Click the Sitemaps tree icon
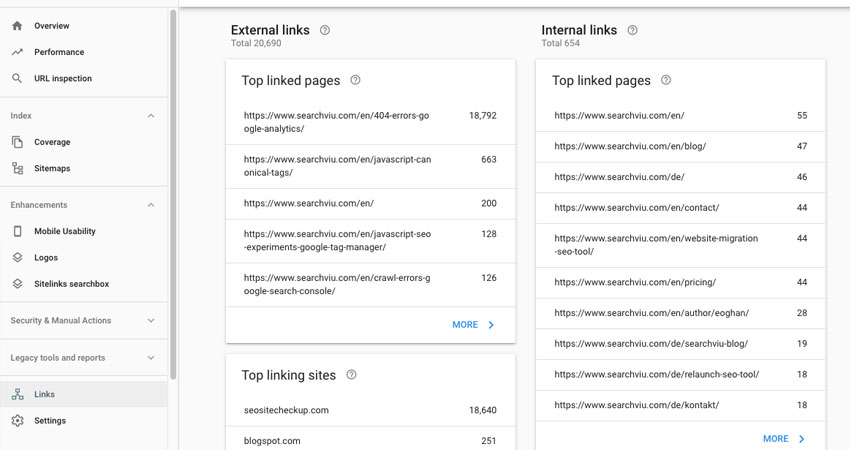Viewport: 850px width, 450px height. (17, 168)
